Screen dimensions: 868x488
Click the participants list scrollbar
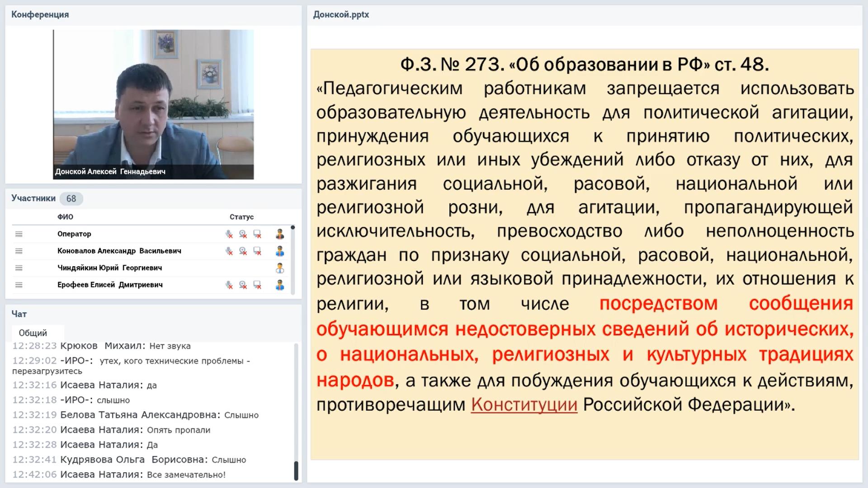coord(293,260)
